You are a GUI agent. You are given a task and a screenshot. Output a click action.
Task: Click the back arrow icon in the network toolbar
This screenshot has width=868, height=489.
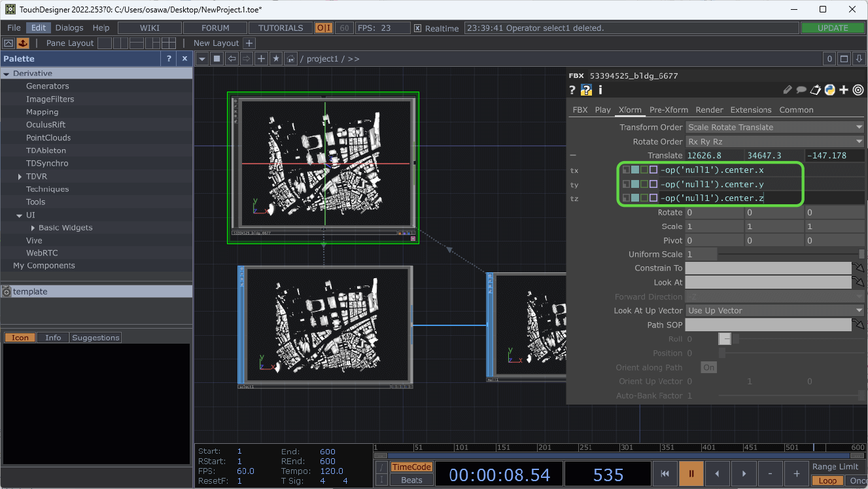(x=232, y=58)
